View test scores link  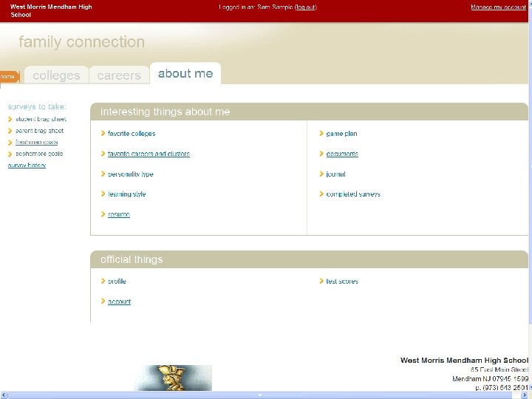click(342, 282)
